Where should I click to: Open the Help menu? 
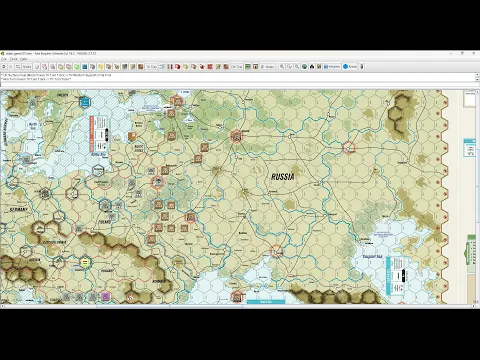(23, 59)
